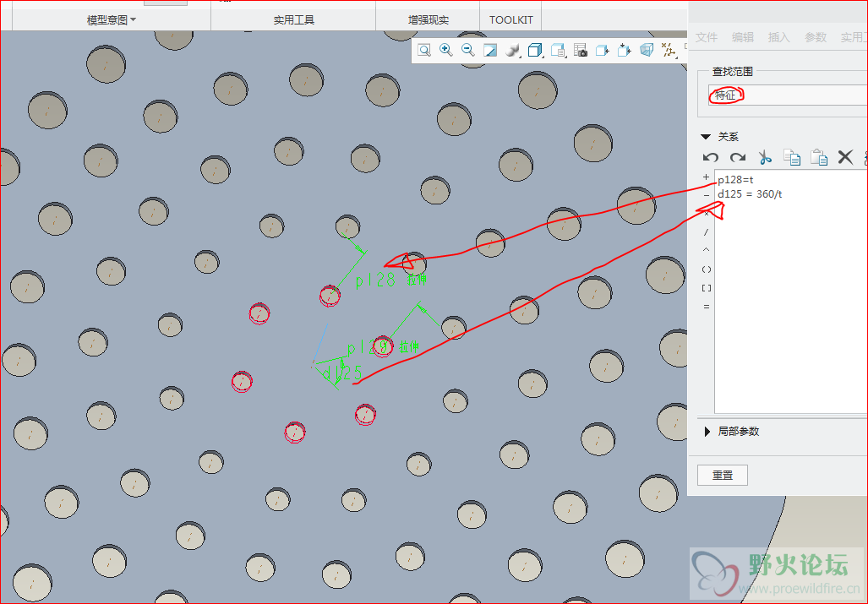Open the 实用工具 ribbon group
The width and height of the screenshot is (868, 604).
click(294, 20)
